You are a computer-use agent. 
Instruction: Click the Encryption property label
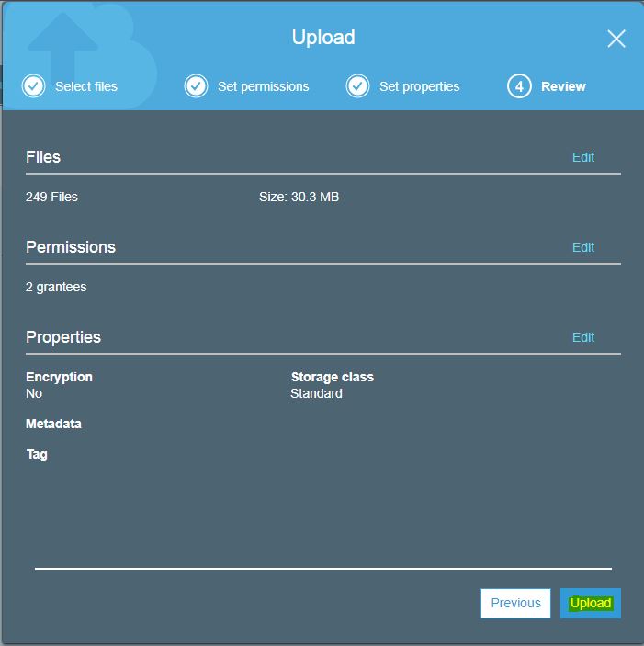pos(59,377)
